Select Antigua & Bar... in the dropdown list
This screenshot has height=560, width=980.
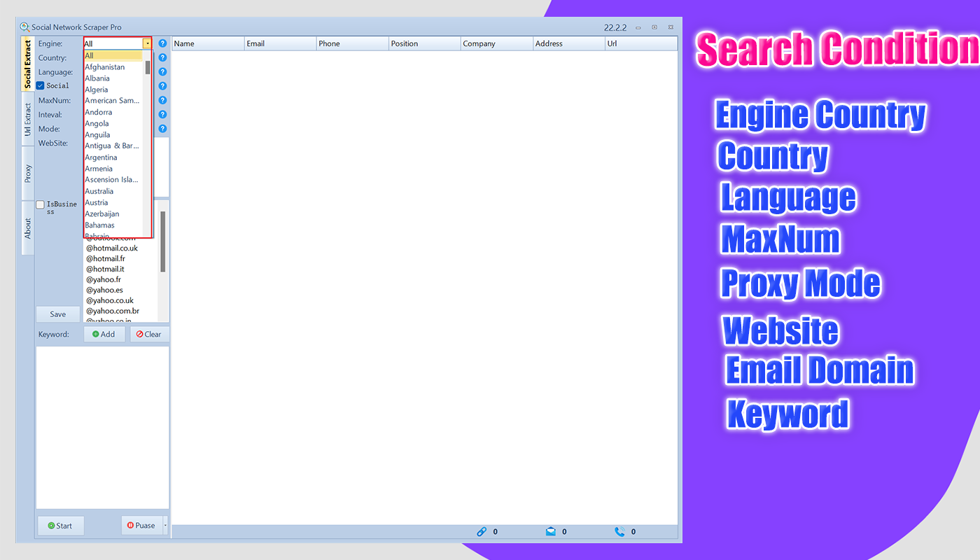tap(113, 146)
